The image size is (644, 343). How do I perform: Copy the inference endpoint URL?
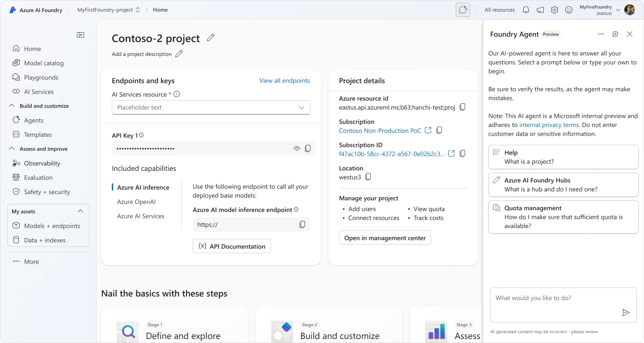(x=302, y=224)
